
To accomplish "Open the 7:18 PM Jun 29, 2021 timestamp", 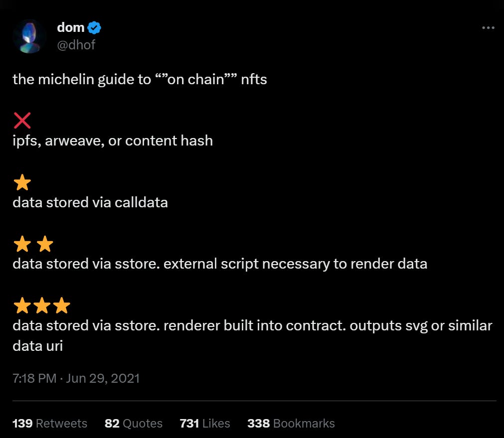I will pos(76,378).
